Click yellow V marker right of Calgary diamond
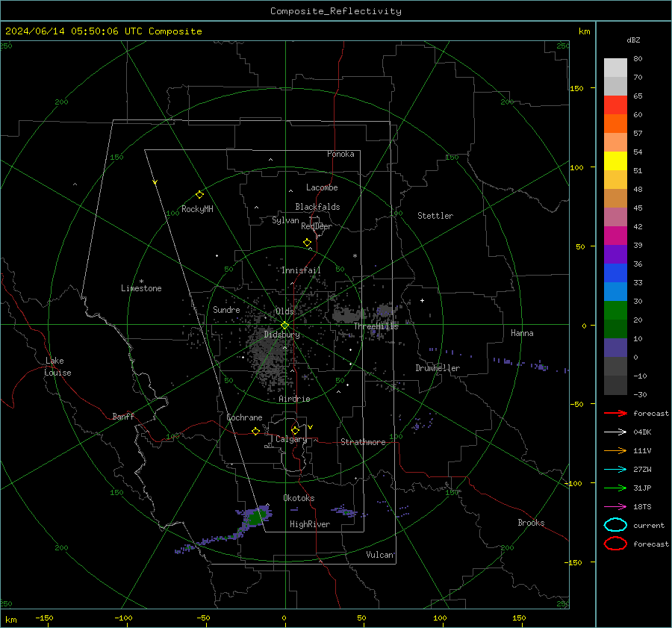 (311, 427)
